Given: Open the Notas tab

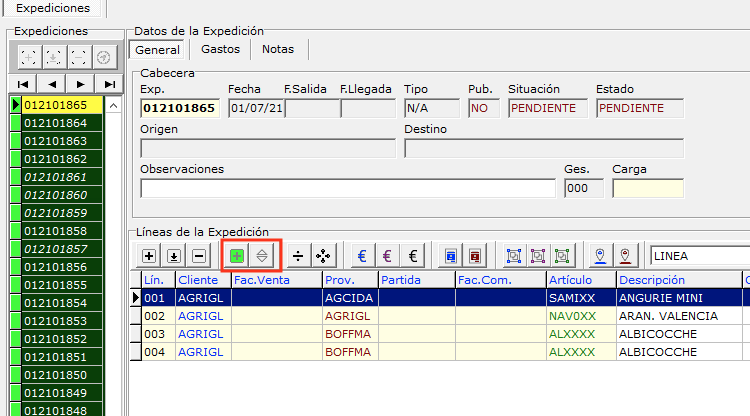Looking at the screenshot, I should click(278, 48).
